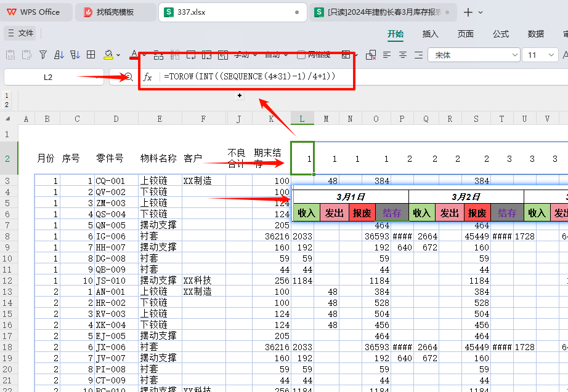
Task: Click the unsaved dot on the 337.xlsx tab
Action: [297, 12]
